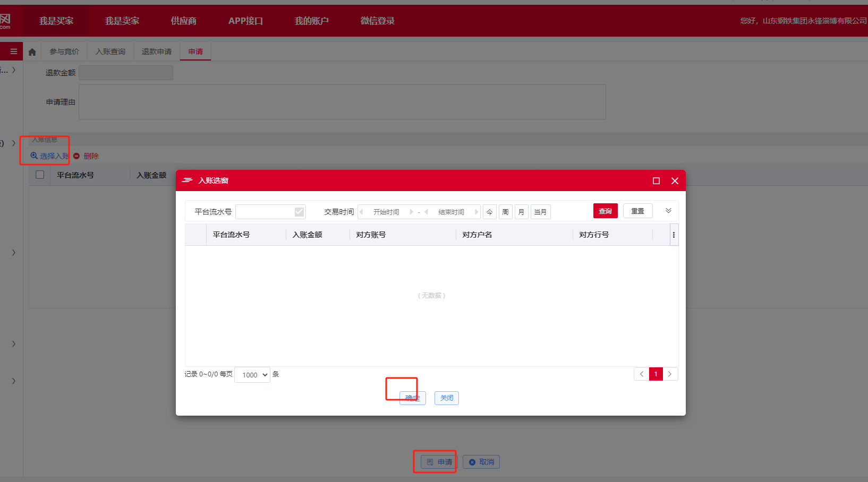
Task: Expand more filters with double chevron
Action: (x=668, y=211)
